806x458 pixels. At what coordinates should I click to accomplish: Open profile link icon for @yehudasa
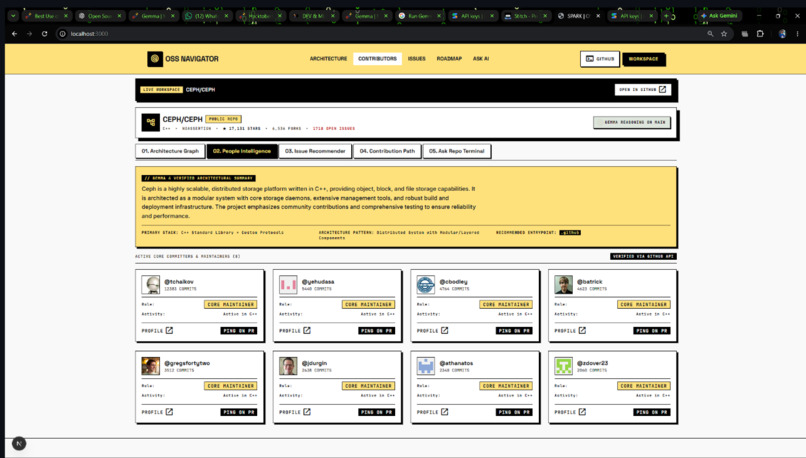(307, 331)
